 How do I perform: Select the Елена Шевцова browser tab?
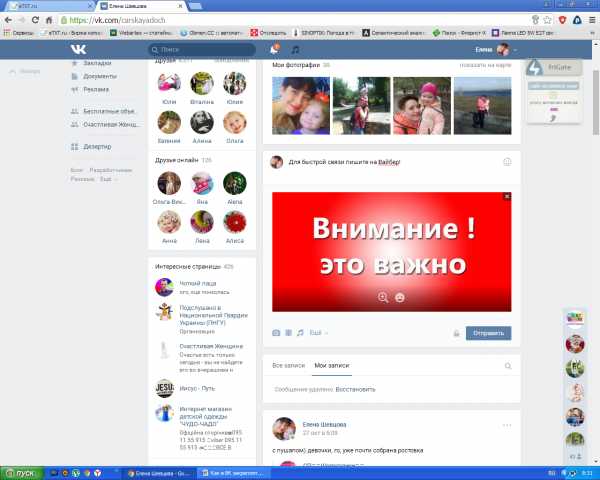click(141, 6)
